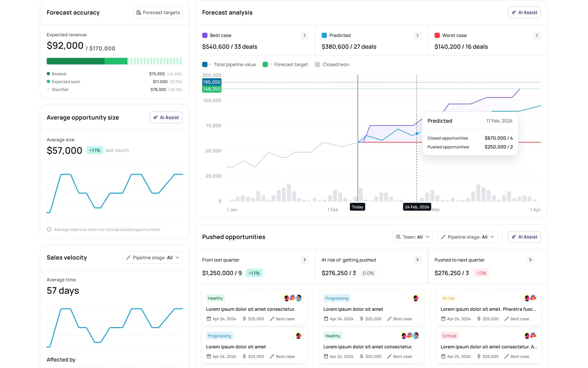This screenshot has width=588, height=368.
Task: Click the dollar icon beside $25,000 on a card
Action: click(x=244, y=319)
